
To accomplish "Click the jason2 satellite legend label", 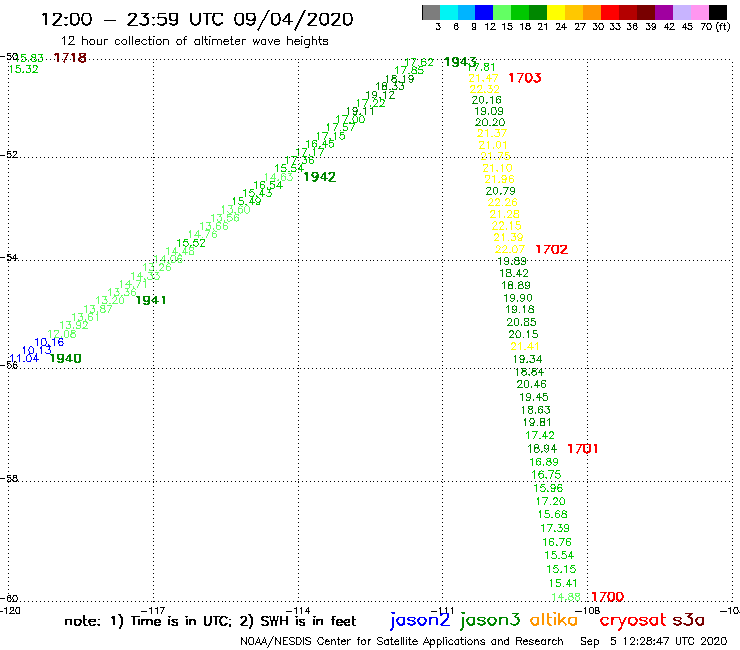I will pos(420,620).
